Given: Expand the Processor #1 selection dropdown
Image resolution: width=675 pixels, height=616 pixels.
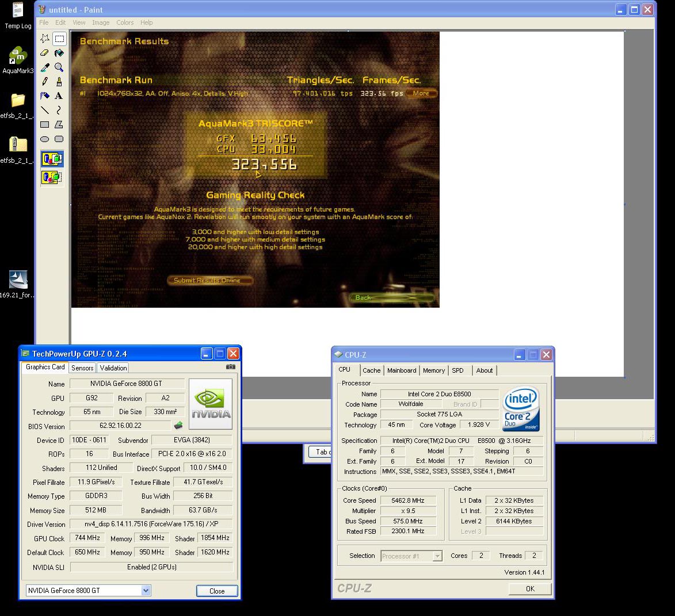Looking at the screenshot, I should click(x=437, y=556).
